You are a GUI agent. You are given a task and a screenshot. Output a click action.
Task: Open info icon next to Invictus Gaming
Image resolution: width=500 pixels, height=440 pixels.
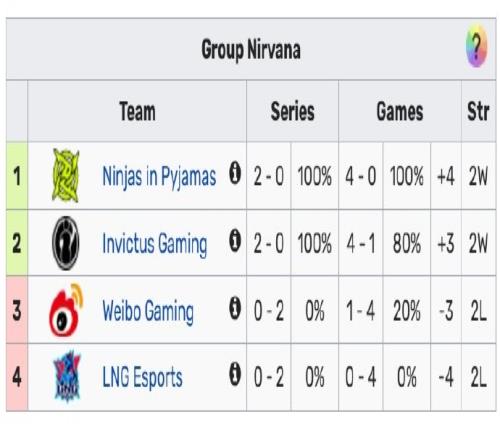(x=235, y=240)
